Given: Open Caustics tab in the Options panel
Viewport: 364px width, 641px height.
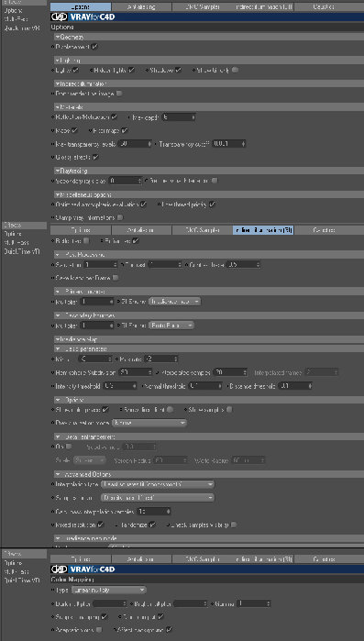Looking at the screenshot, I should (324, 6).
